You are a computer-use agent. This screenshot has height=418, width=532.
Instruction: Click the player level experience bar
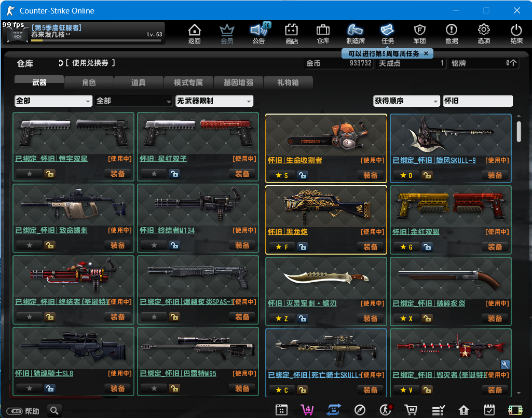click(x=96, y=40)
